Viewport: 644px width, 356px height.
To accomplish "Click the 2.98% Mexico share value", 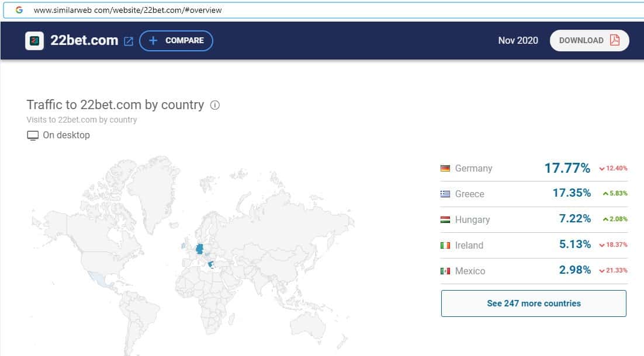I will pos(574,270).
